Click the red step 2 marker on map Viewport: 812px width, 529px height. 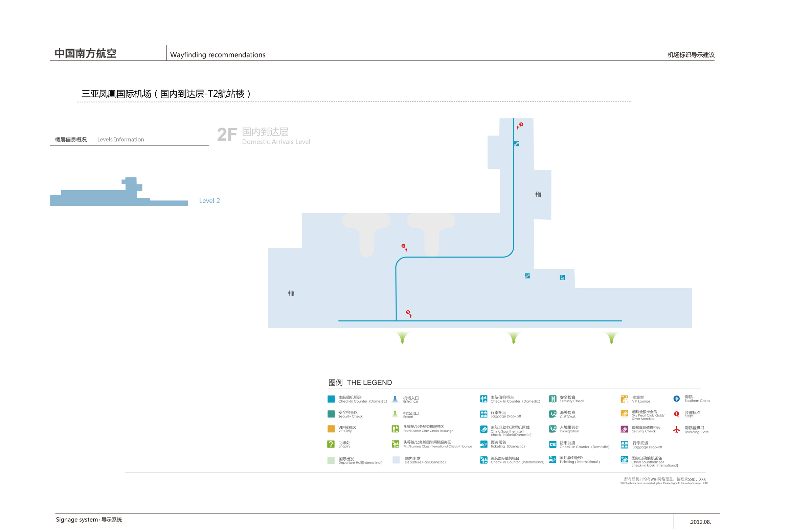click(x=403, y=246)
